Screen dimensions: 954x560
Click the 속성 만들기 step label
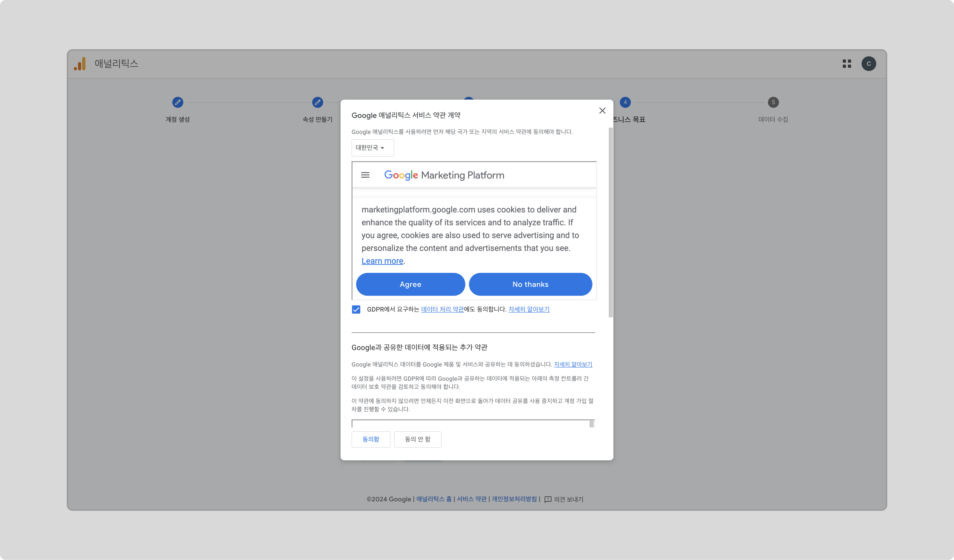tap(317, 119)
